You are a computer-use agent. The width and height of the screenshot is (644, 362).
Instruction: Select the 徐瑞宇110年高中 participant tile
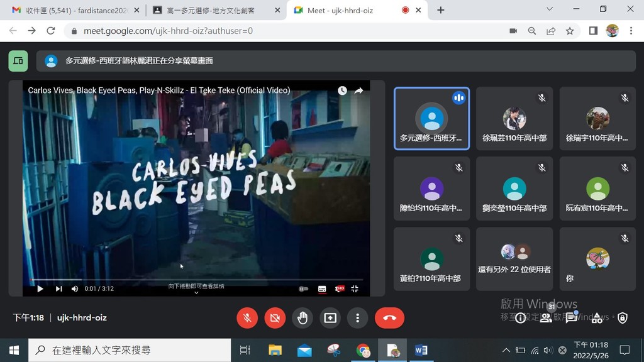click(597, 118)
